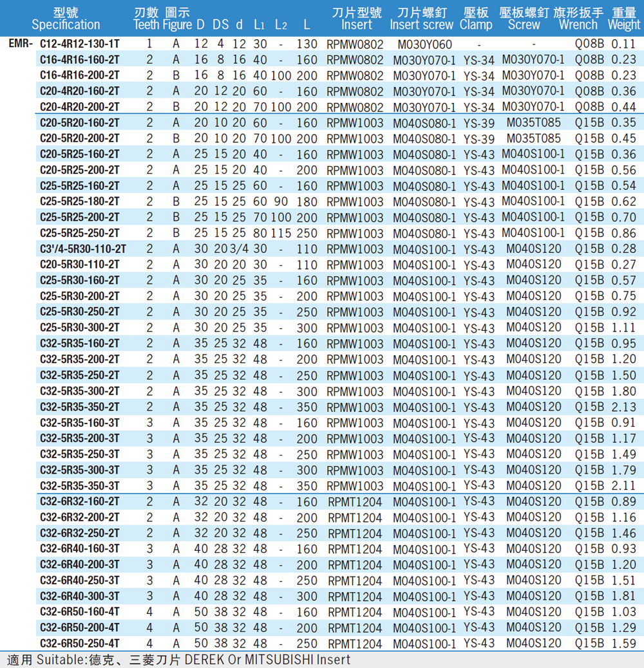
Task: Click the C3'/4-5R30-110-2T specification cell
Action: (82, 249)
